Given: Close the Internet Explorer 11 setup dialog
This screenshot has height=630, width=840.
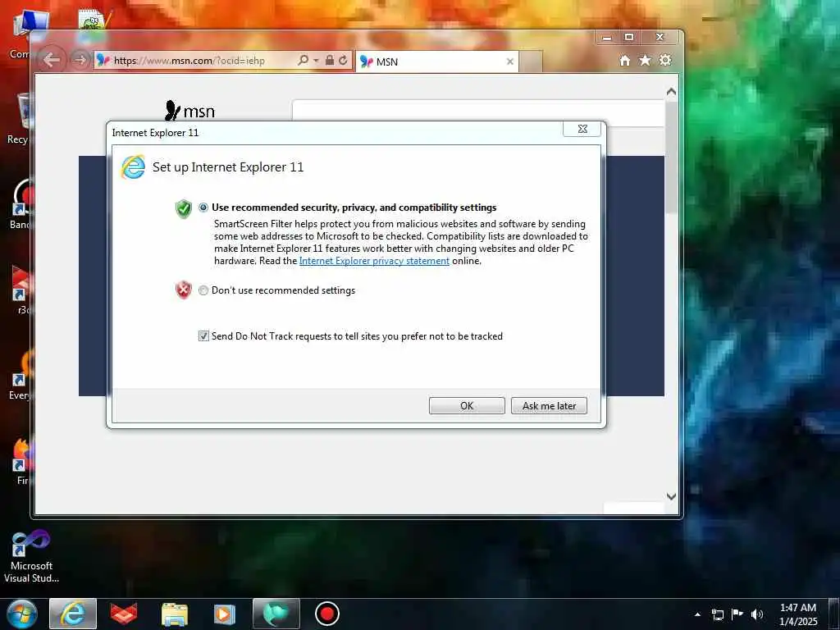Looking at the screenshot, I should 582,129.
